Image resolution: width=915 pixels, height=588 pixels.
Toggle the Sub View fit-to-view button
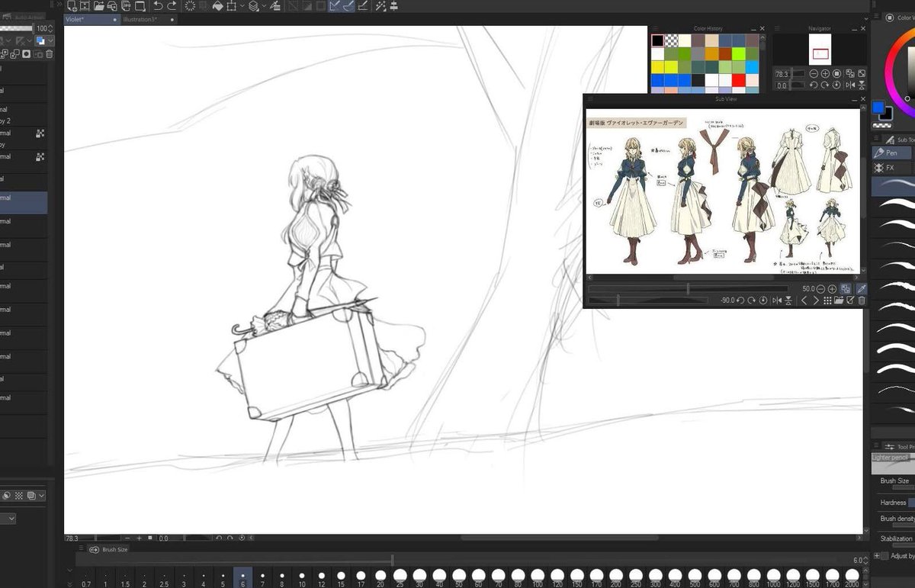846,289
